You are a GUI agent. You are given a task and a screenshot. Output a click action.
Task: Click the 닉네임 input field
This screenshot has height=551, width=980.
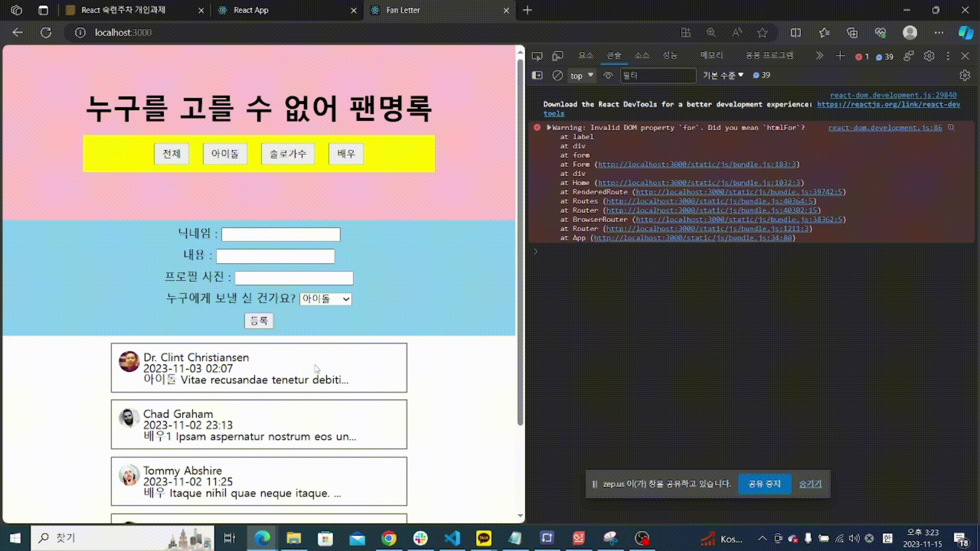[281, 235]
